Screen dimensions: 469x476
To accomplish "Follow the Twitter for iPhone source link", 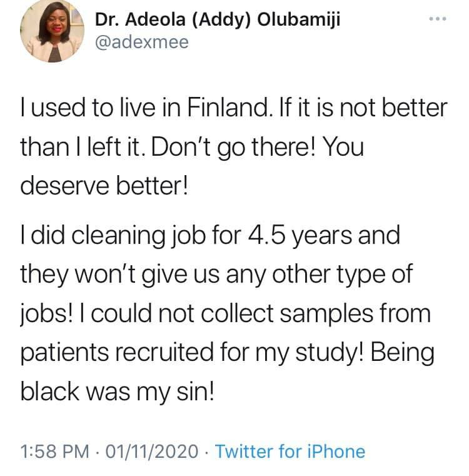I will 290,451.
